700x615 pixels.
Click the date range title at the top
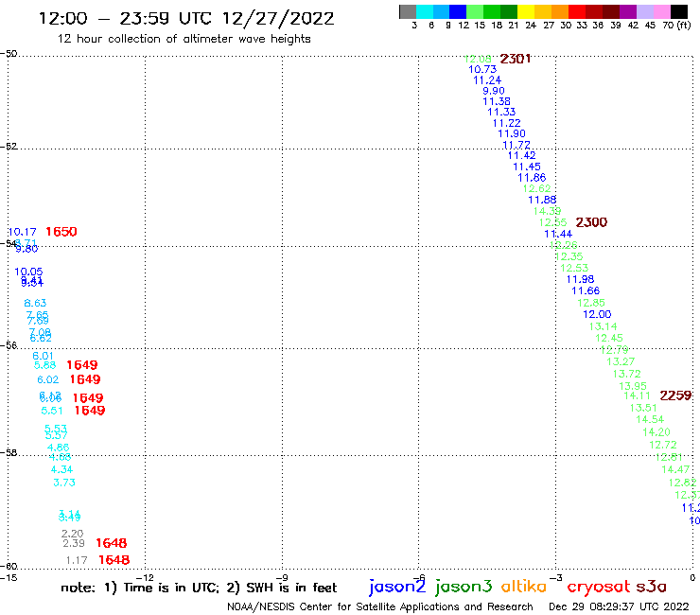(x=186, y=18)
